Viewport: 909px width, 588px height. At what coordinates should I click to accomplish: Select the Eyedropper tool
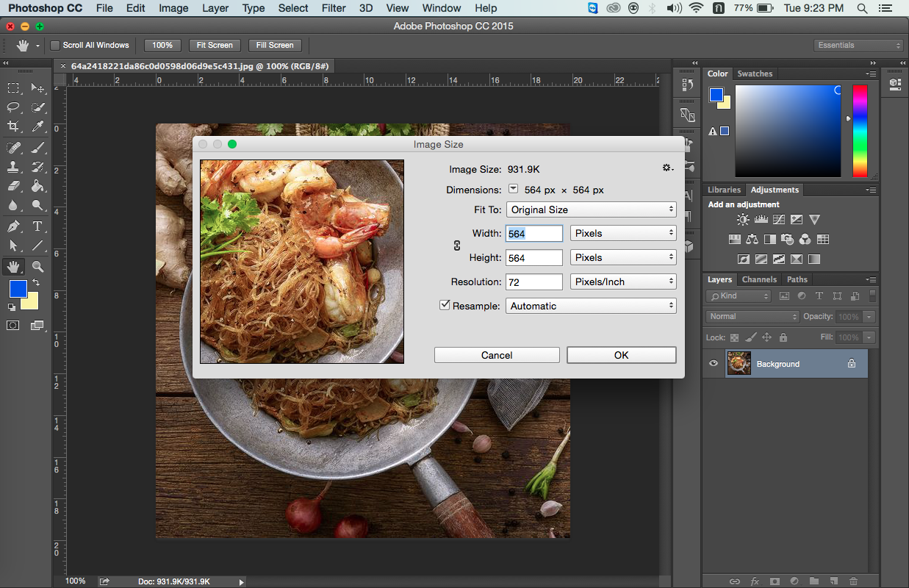(x=37, y=126)
